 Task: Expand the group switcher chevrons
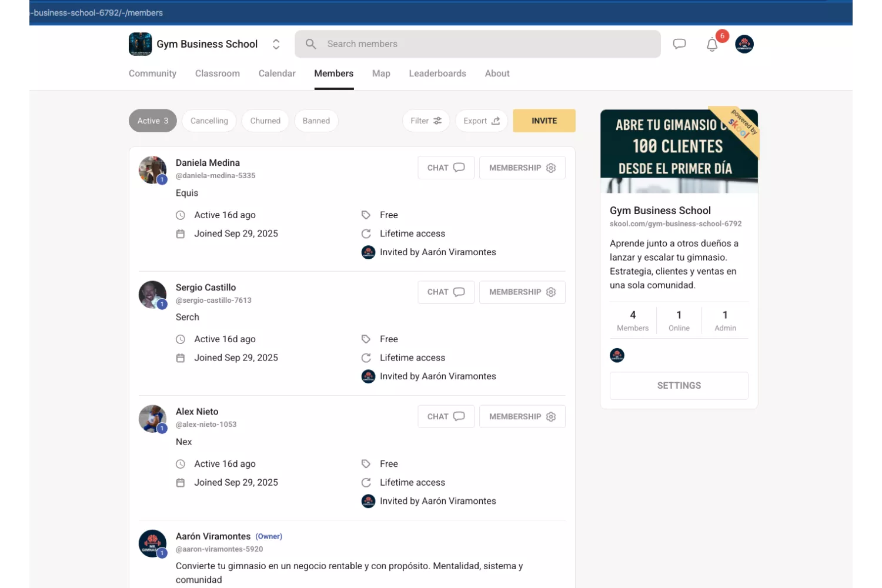[x=276, y=44]
